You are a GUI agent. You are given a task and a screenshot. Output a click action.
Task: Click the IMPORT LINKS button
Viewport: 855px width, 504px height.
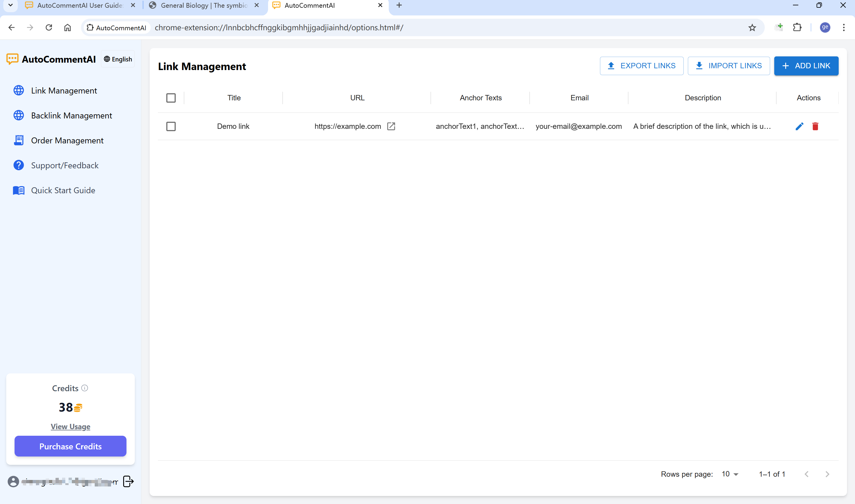729,66
